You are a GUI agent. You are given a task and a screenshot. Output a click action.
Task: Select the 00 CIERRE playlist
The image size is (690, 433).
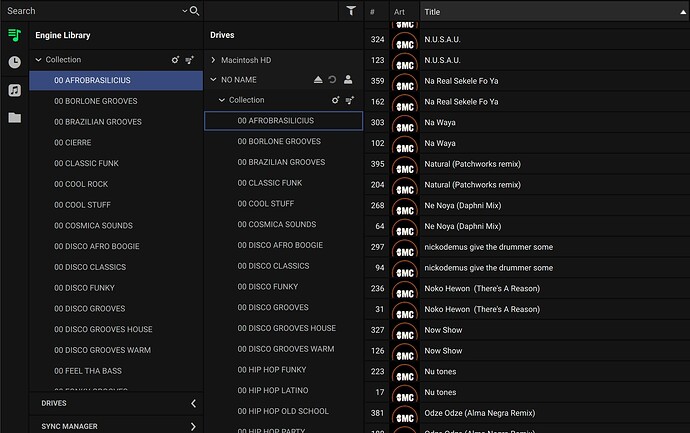(x=116, y=143)
